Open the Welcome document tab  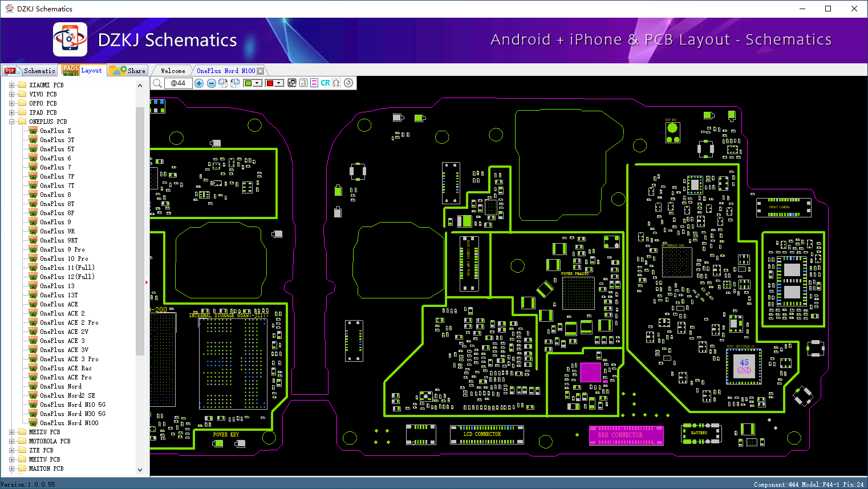(173, 71)
